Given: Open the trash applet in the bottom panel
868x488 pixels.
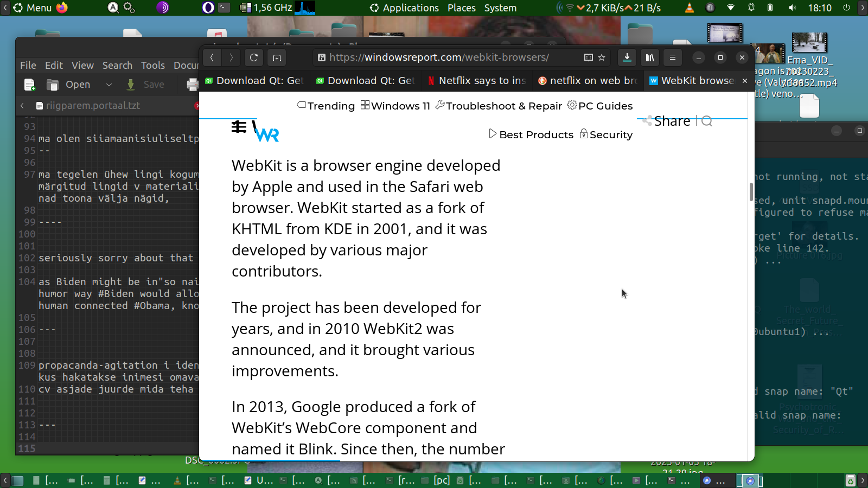Looking at the screenshot, I should [851, 480].
